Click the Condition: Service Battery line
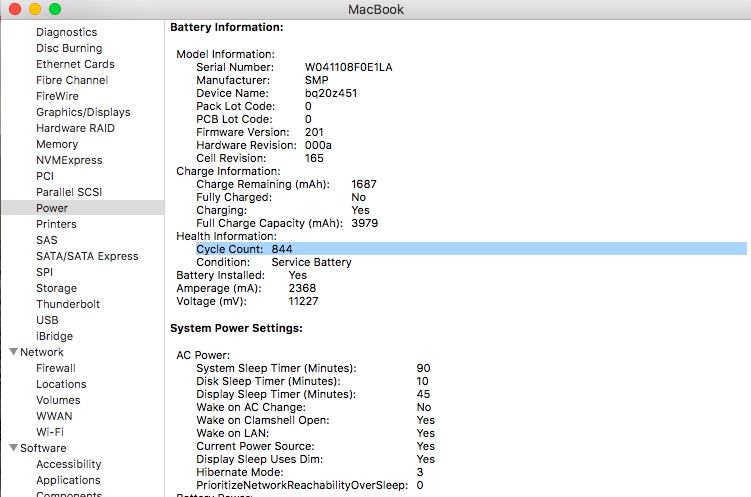This screenshot has height=497, width=751. click(273, 262)
